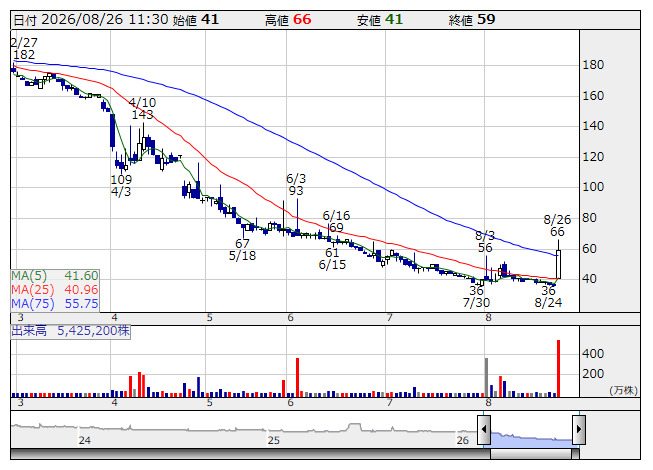Click year 24 in the navigator strip

pos(85,440)
